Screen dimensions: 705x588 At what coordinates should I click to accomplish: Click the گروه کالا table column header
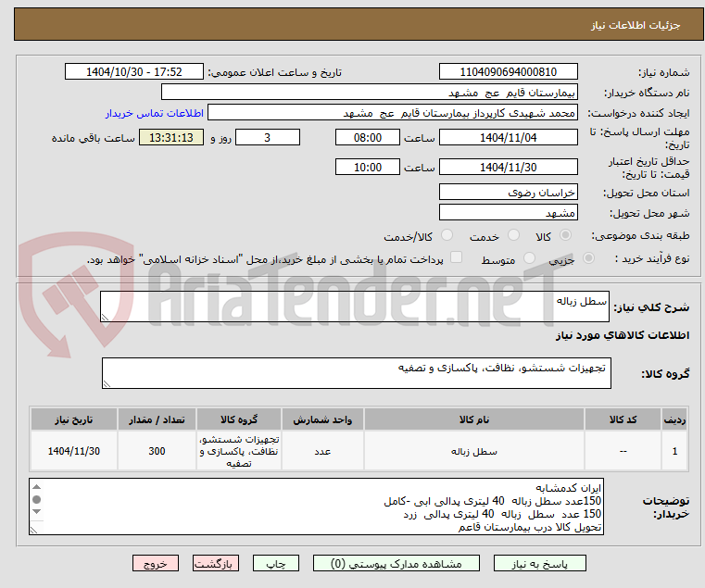(239, 419)
